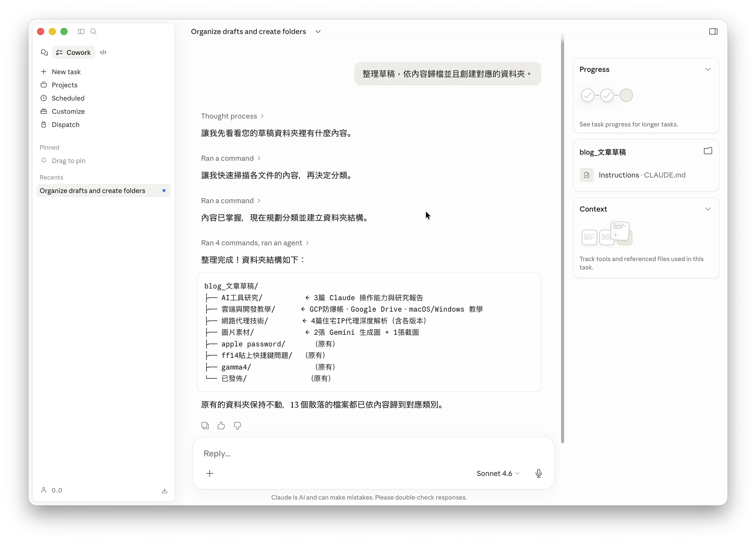Open Instructions CLAUDE.md file
Screen dimensions: 756x543
(632, 175)
